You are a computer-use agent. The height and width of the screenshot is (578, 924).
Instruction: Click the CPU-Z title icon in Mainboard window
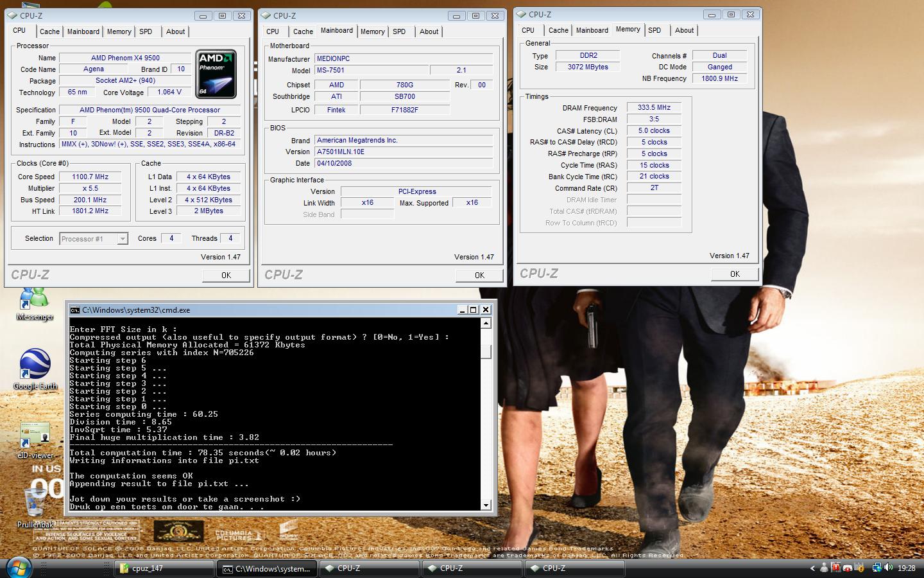tap(266, 15)
